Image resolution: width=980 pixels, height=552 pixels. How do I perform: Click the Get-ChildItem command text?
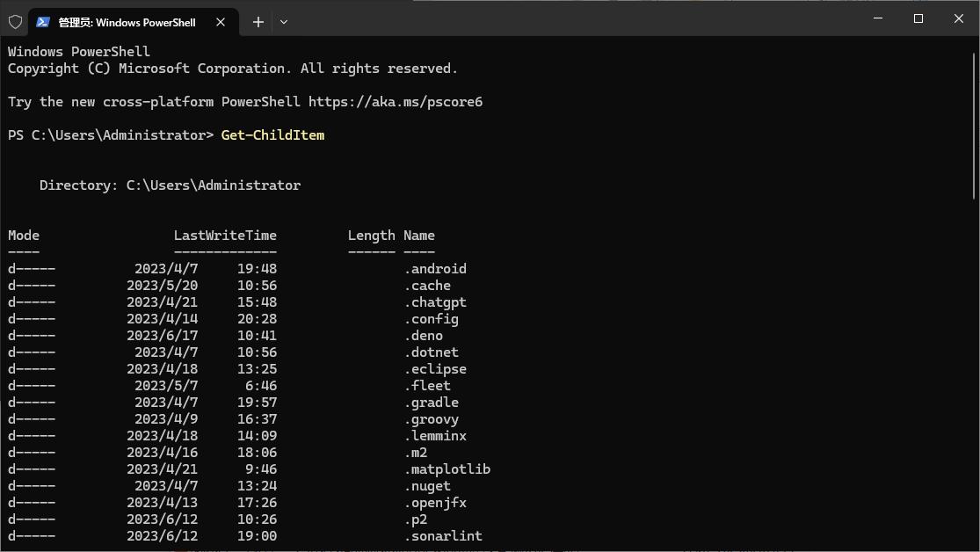[x=272, y=134]
